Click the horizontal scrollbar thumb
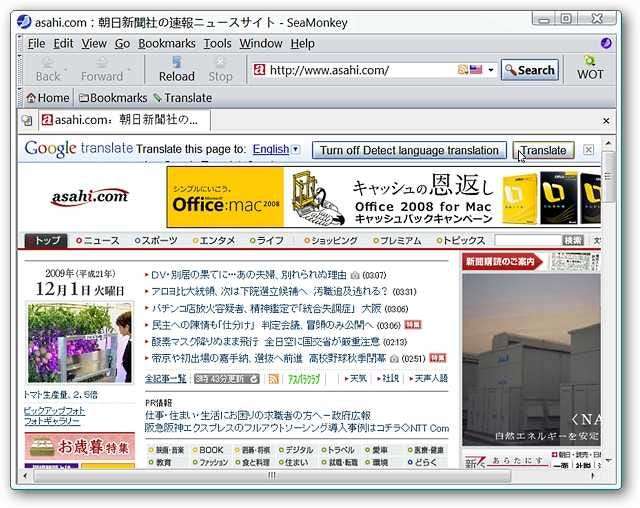The image size is (640, 508). tap(272, 475)
